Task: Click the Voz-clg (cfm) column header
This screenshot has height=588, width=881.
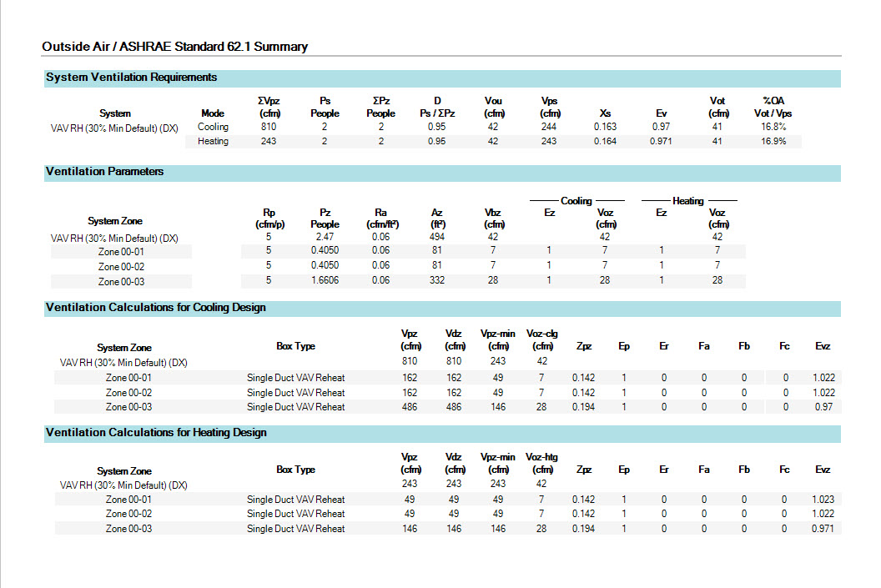Action: pos(542,340)
